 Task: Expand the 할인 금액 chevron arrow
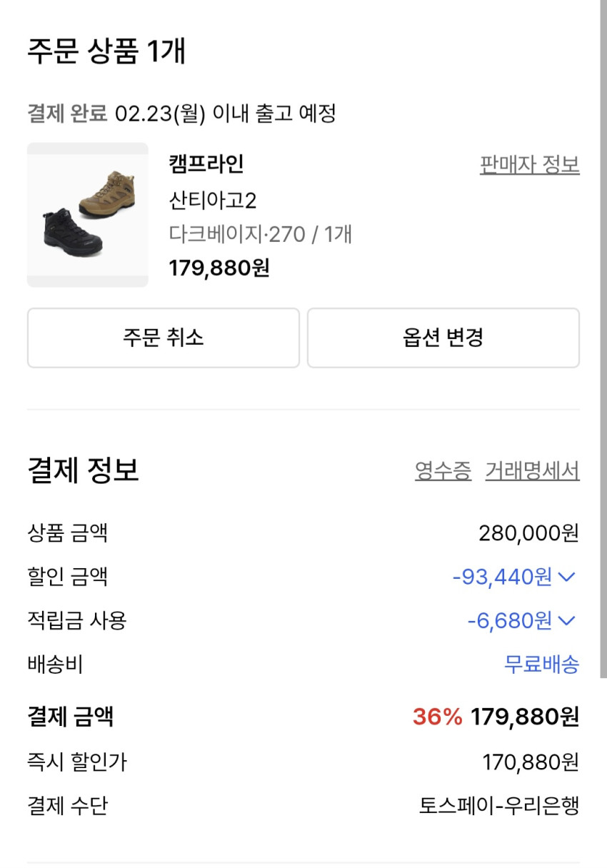click(x=566, y=577)
